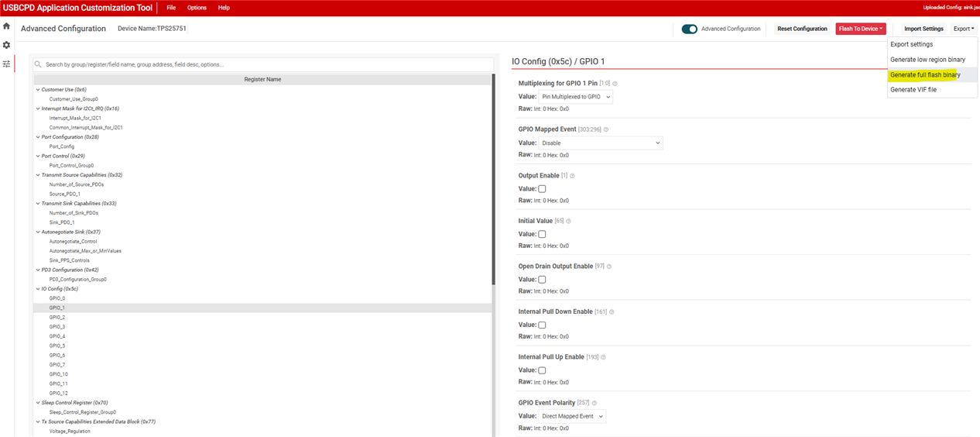The height and width of the screenshot is (437, 980).
Task: Choose Export settings from Export menu
Action: click(x=932, y=44)
